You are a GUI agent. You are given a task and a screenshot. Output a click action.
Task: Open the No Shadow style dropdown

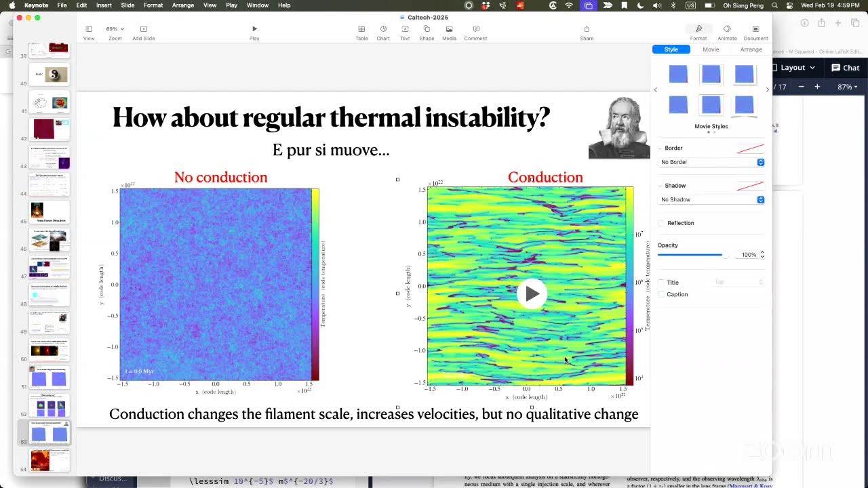click(711, 199)
